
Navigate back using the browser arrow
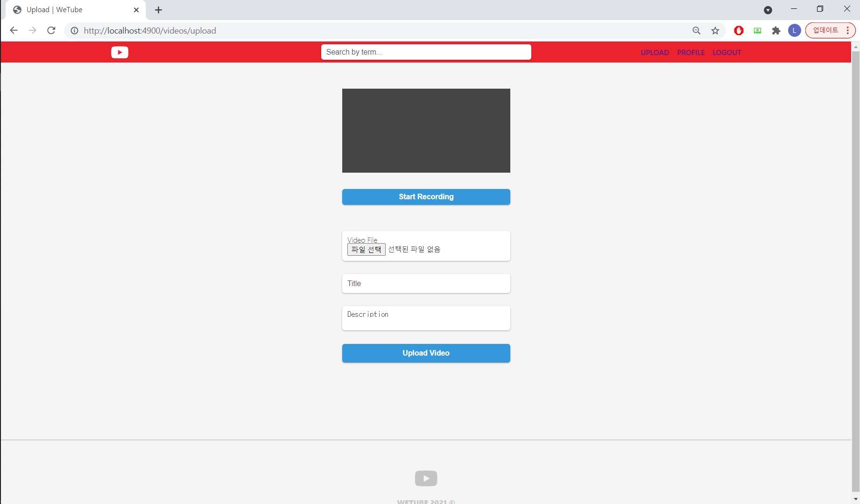point(14,30)
